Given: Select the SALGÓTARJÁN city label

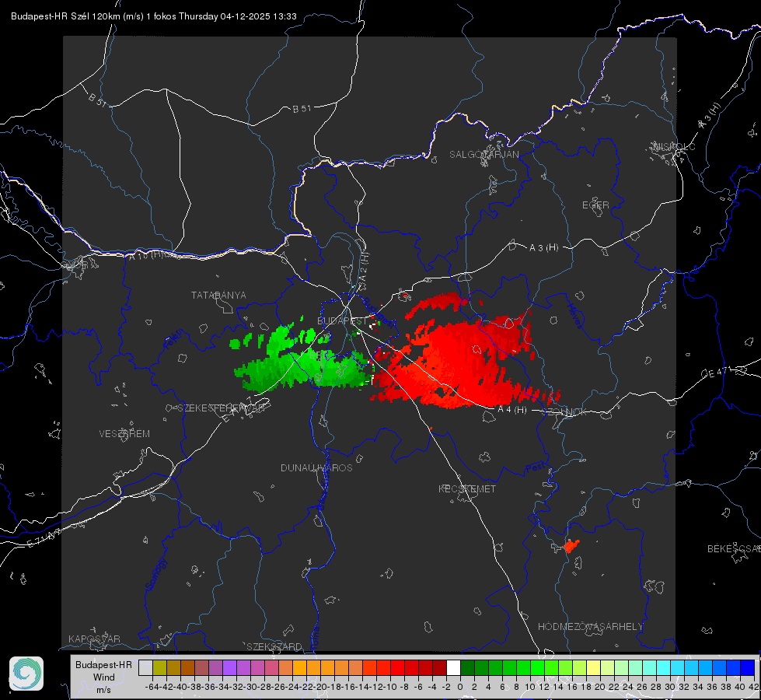Looking at the screenshot, I should [483, 155].
